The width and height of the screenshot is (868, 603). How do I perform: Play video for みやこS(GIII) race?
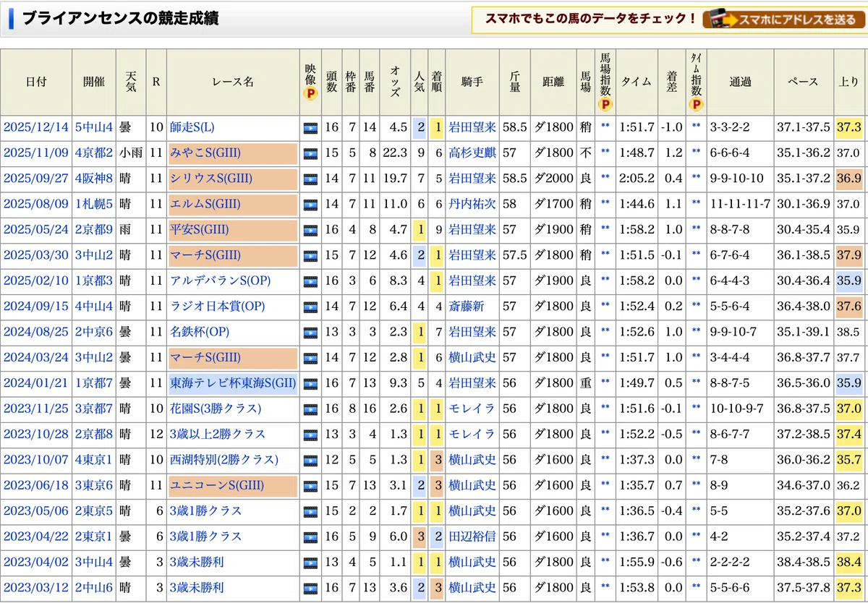point(310,153)
